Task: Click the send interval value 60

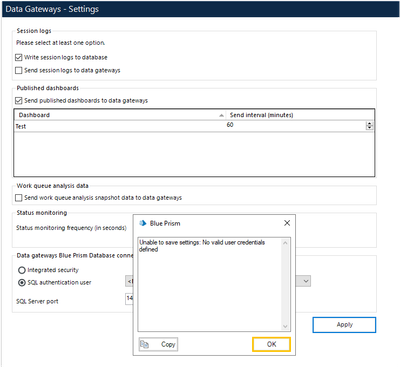Action: point(230,125)
